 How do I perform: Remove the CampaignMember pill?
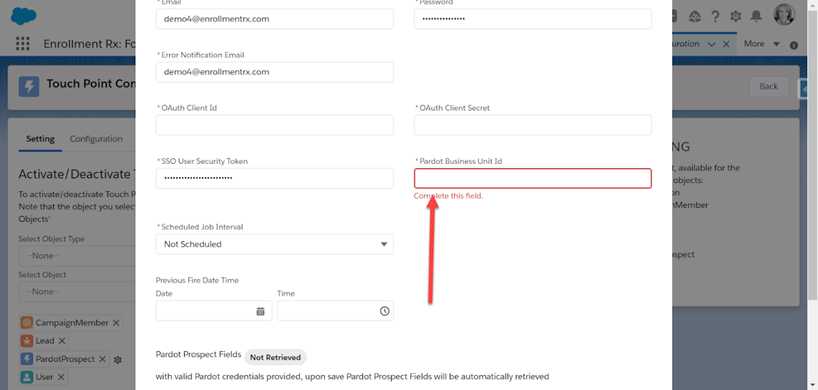tap(116, 323)
